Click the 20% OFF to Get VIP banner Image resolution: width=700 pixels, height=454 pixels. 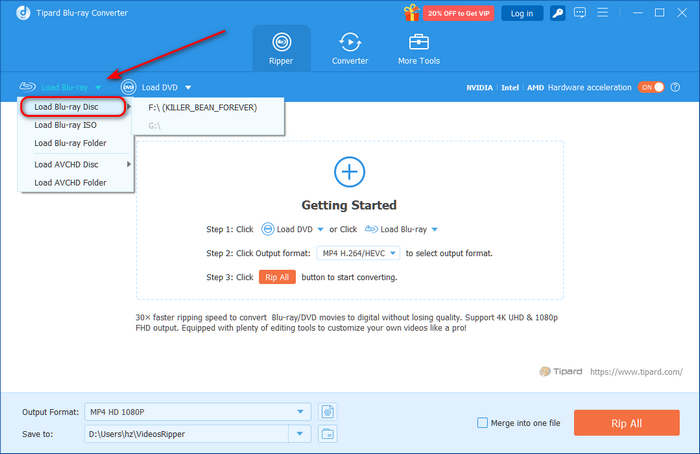click(458, 13)
